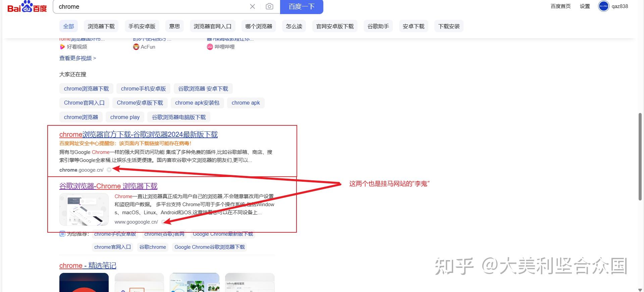Click the icon beside chrome.goooge.cn URL
Screen dimensions: 644x292
(109, 170)
